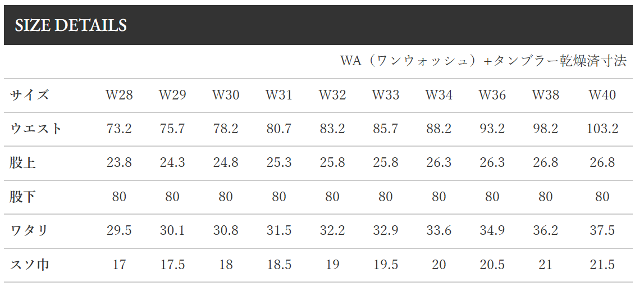644x286 pixels.
Task: Select the 股上 row label
Action: click(x=23, y=163)
